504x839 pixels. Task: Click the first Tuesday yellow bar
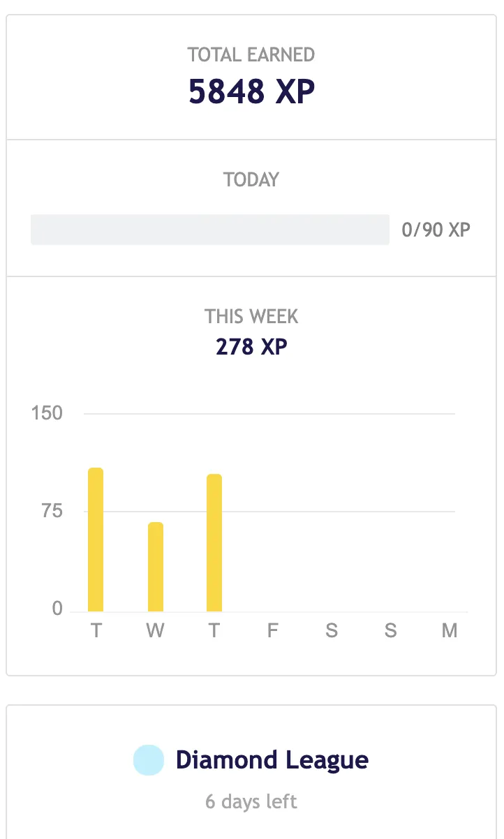click(x=96, y=540)
